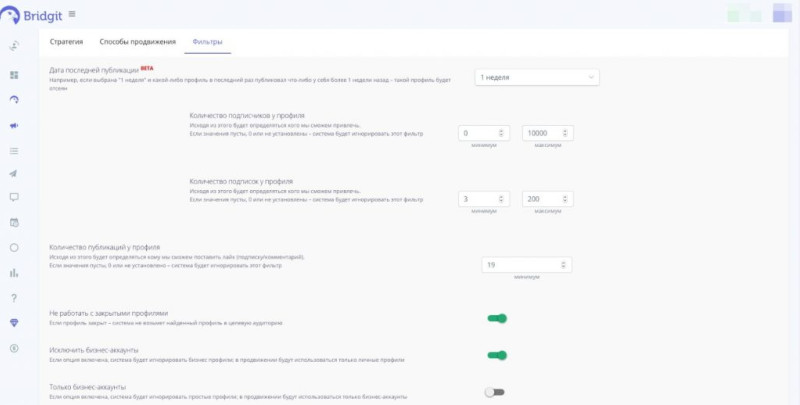This screenshot has width=800, height=405.
Task: Open the chat bubble sidebar icon
Action: coord(14,197)
